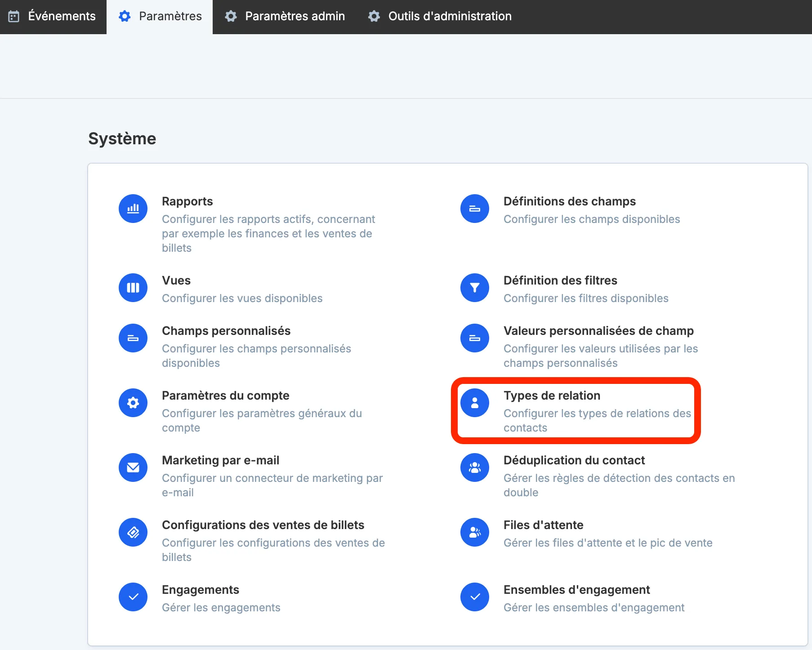
Task: Open the Paramètres admin tab
Action: click(285, 17)
